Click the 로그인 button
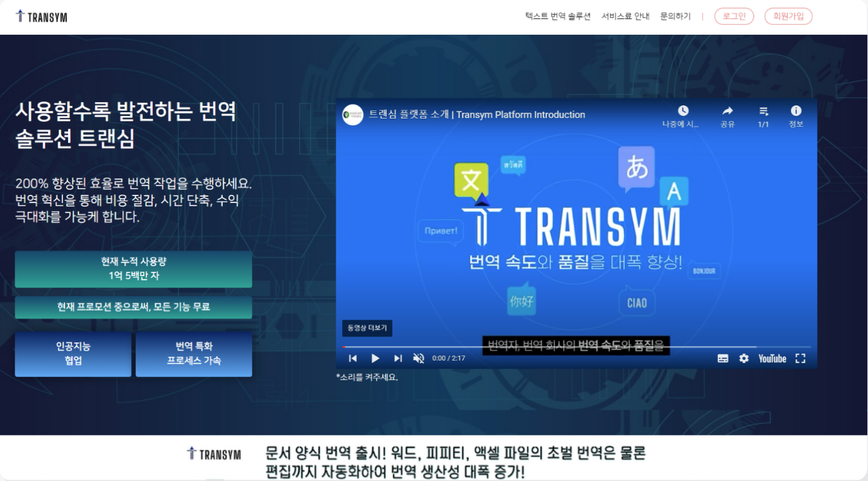Screen dimensions: 868x481 tap(734, 16)
